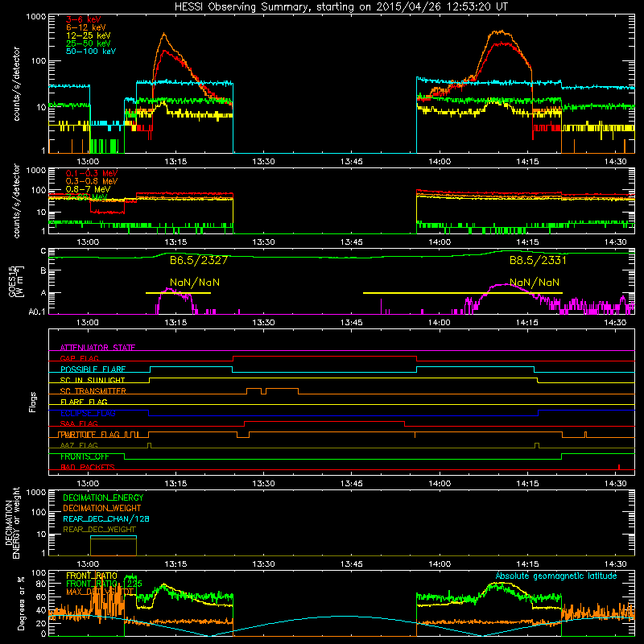644x644 pixels.
Task: Click the NaN/NaN label below B6.5/2327
Action: tap(195, 283)
